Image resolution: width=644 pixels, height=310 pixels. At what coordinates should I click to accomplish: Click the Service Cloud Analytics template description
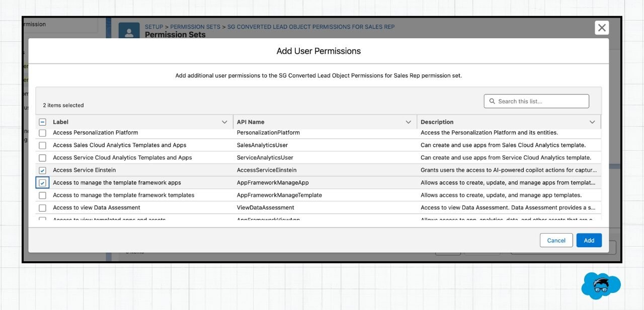(505, 158)
